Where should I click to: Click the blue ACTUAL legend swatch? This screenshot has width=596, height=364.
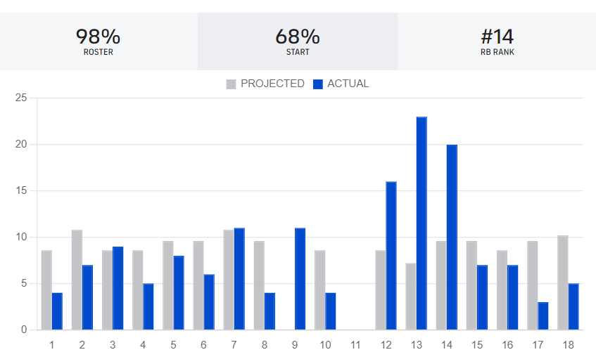pyautogui.click(x=318, y=84)
